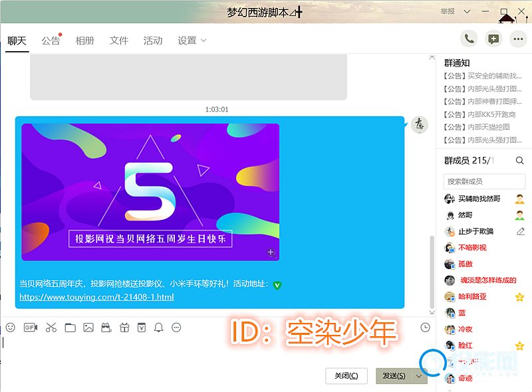
Task: Click the green shield safety icon
Action: 277,285
